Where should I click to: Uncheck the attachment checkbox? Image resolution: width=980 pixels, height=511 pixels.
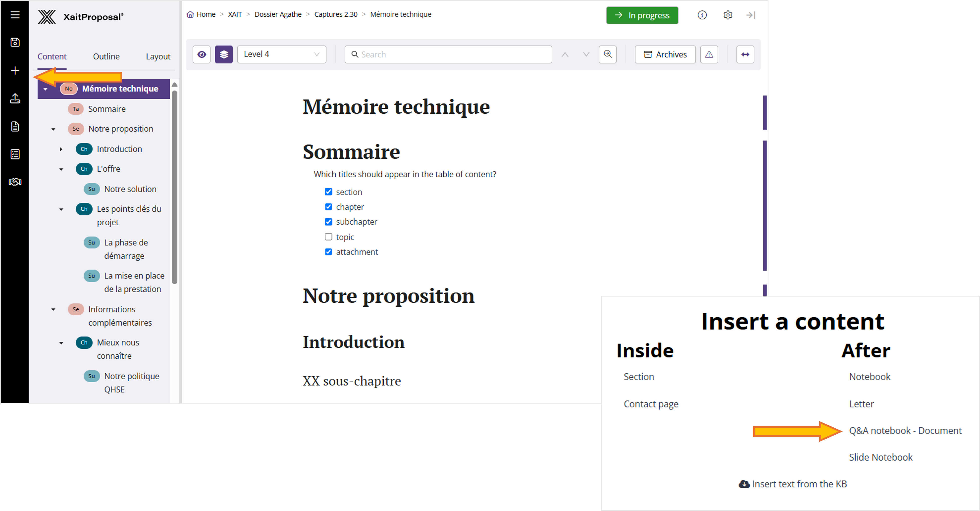[x=328, y=252]
